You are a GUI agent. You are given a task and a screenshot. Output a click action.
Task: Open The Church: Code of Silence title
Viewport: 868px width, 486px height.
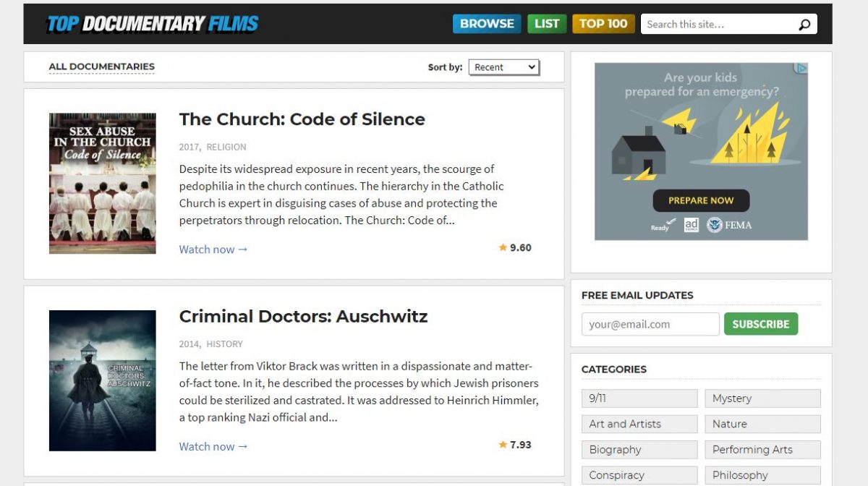302,119
